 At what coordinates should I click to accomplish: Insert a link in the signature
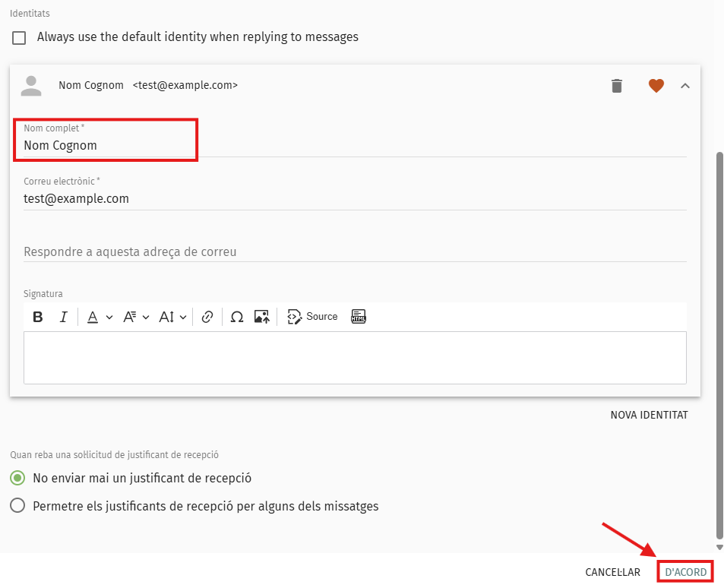(x=207, y=317)
